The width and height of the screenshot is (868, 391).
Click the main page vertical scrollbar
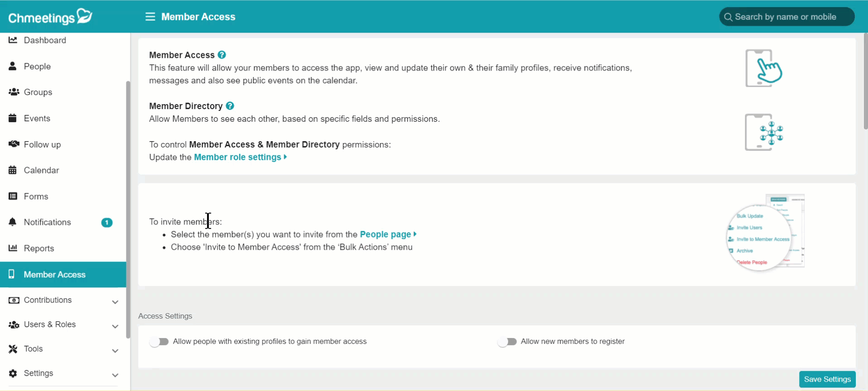pos(866,81)
